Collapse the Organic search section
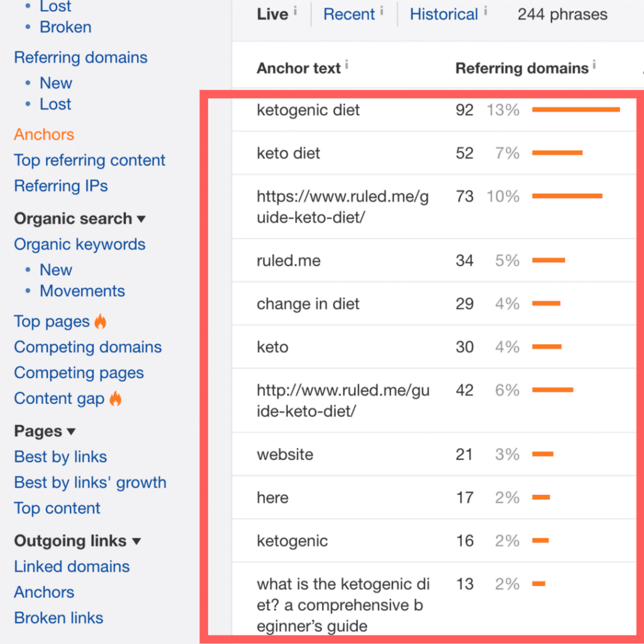Viewport: 644px width, 644px height. [x=141, y=219]
